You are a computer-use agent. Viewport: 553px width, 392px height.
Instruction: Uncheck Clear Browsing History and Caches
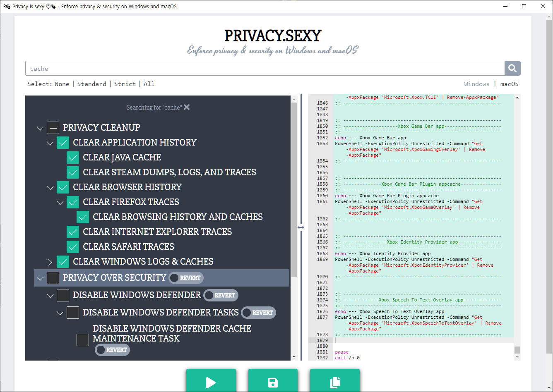(83, 217)
